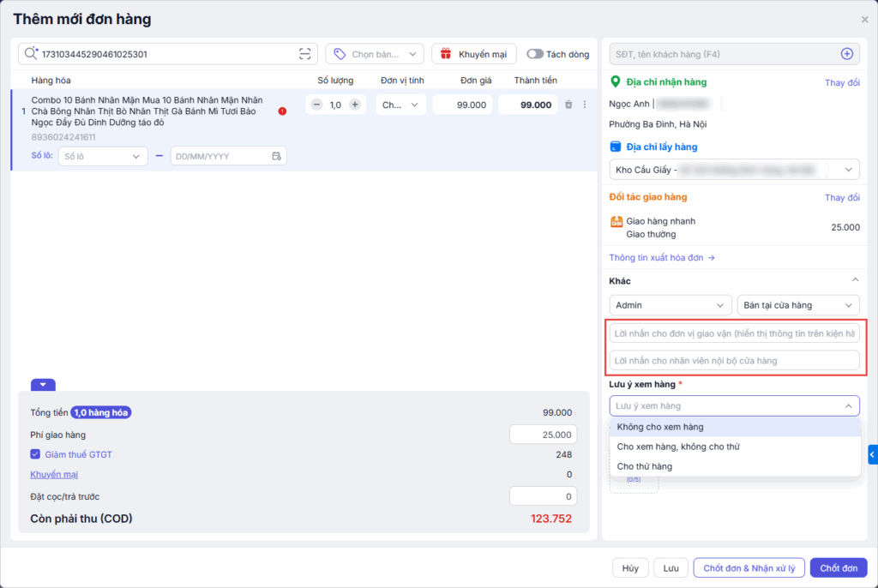
Task: Uncheck the Giảm thuế GTGT checkbox
Action: coord(35,454)
